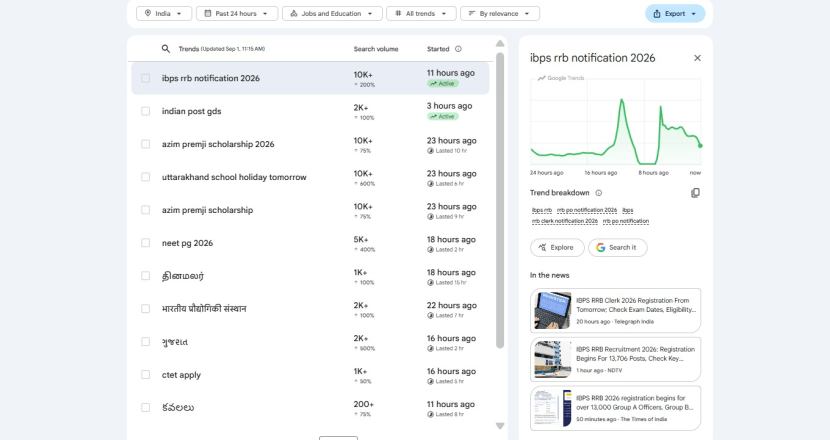Click the sort icon in By relevance filter

[472, 13]
